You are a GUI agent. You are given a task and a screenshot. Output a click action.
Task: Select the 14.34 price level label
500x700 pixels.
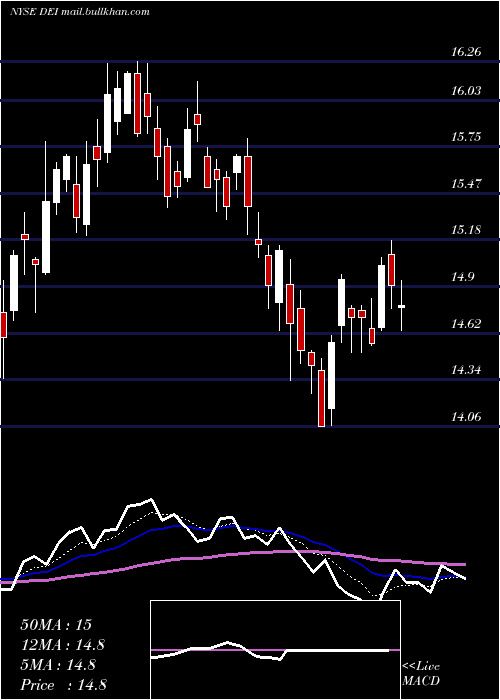pyautogui.click(x=466, y=370)
